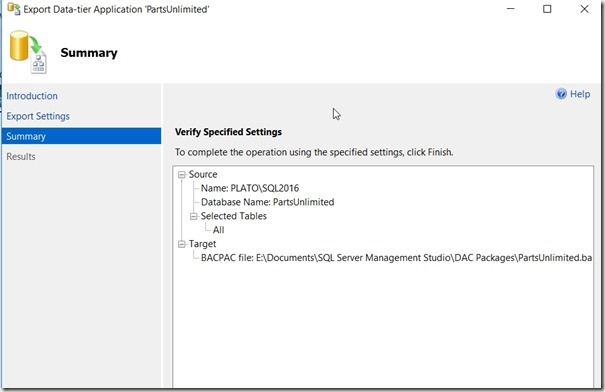
Task: Minimize the Export Data-tier Application window
Action: tap(510, 9)
